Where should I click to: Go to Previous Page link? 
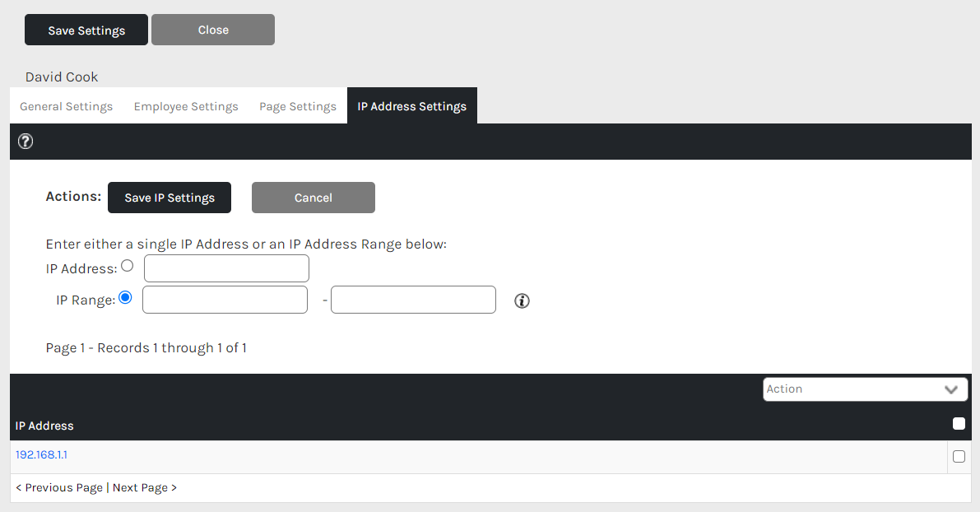[59, 487]
